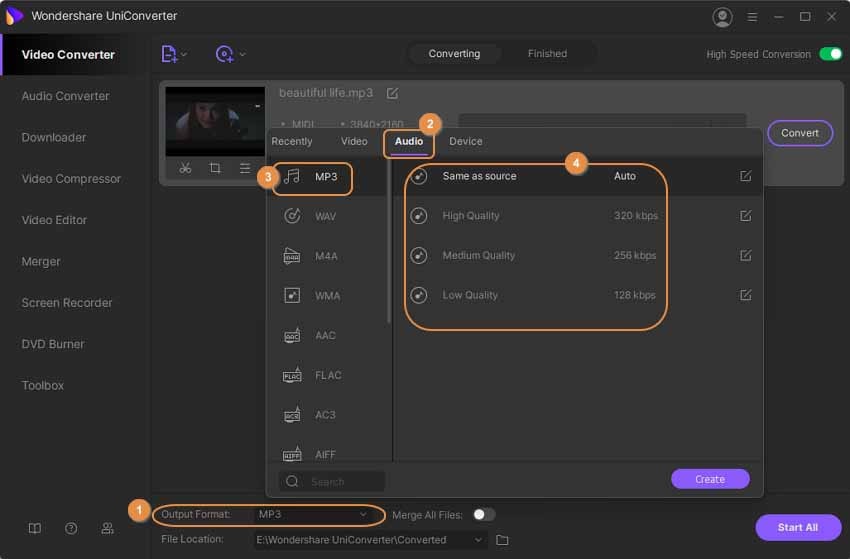The image size is (850, 559).
Task: Select Low Quality 128 kbps preset
Action: [x=578, y=295]
